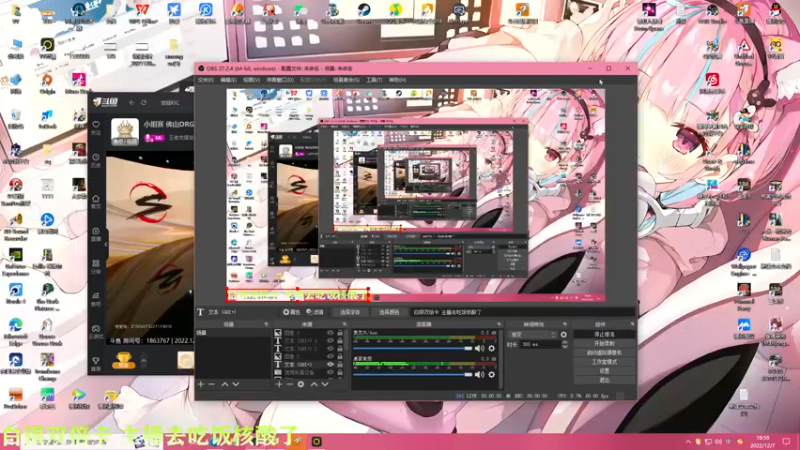Click 属性 gear icon in source toolbar
The height and width of the screenshot is (450, 800).
pos(286,312)
